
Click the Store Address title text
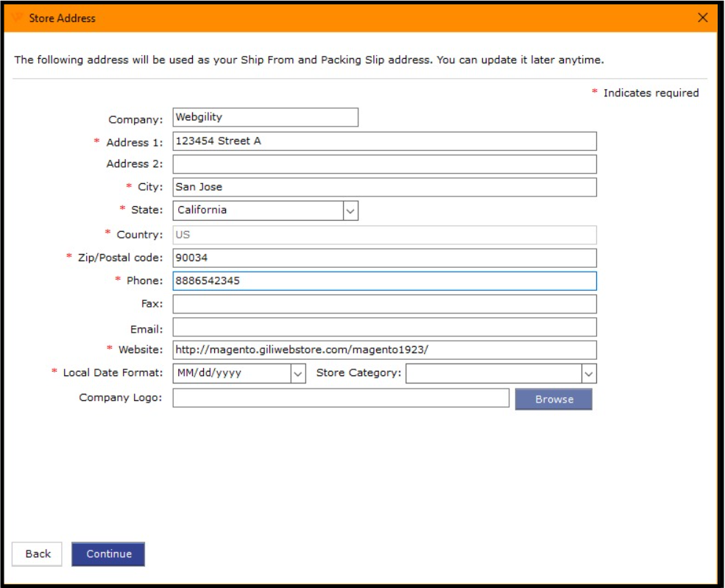[62, 18]
